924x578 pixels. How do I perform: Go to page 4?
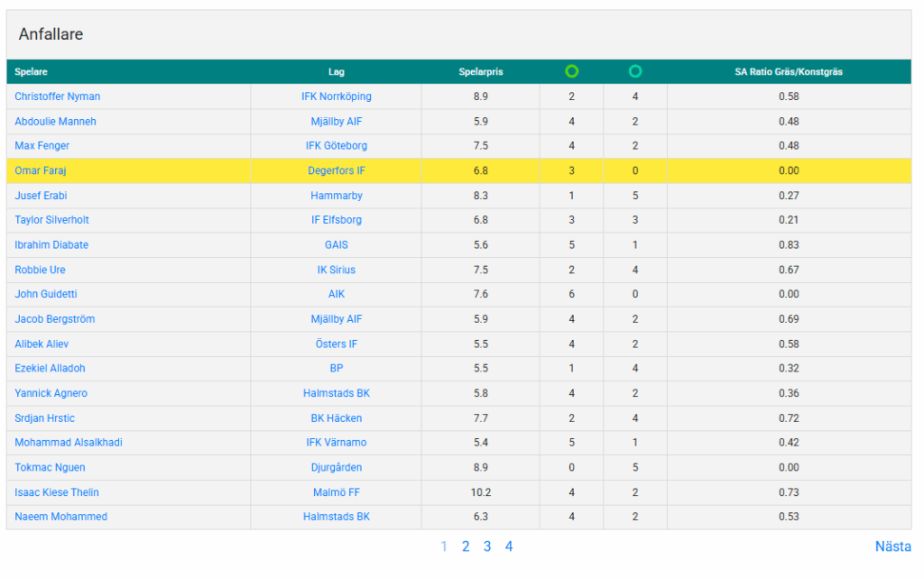(509, 546)
